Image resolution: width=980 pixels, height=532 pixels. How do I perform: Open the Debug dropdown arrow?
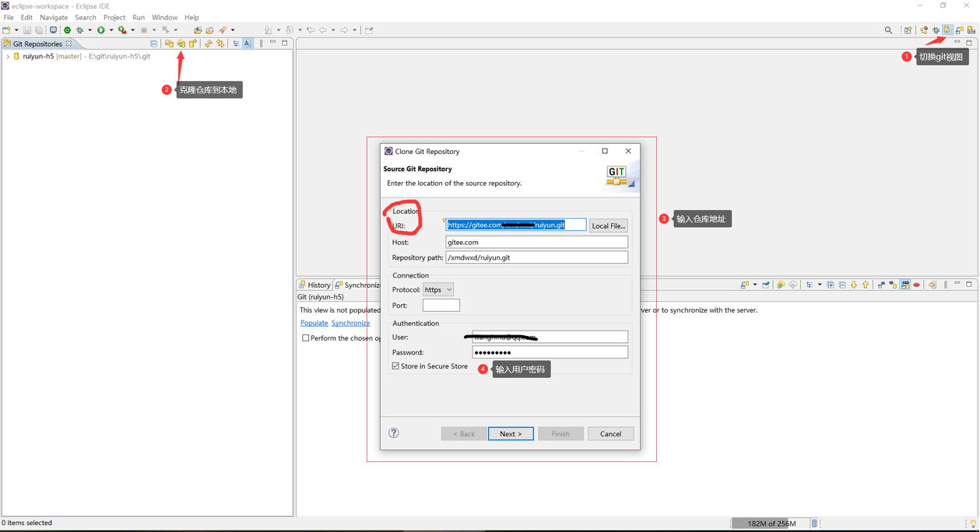pyautogui.click(x=90, y=30)
